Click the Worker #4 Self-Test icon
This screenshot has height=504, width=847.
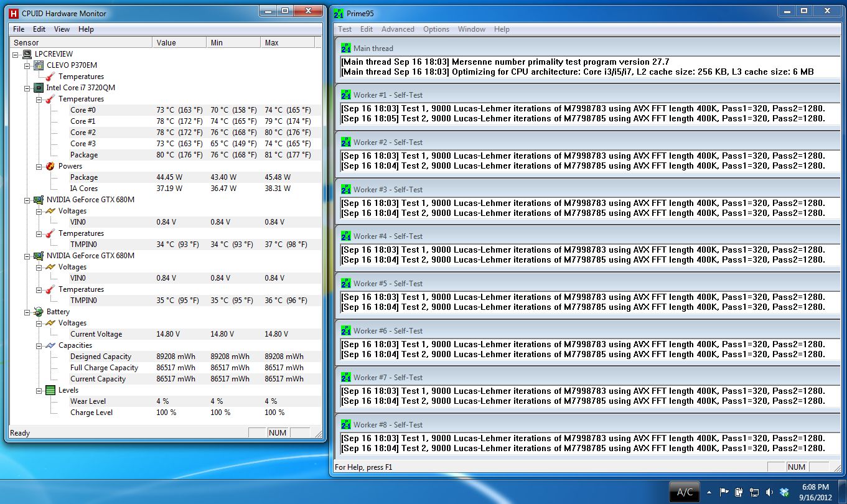click(346, 236)
